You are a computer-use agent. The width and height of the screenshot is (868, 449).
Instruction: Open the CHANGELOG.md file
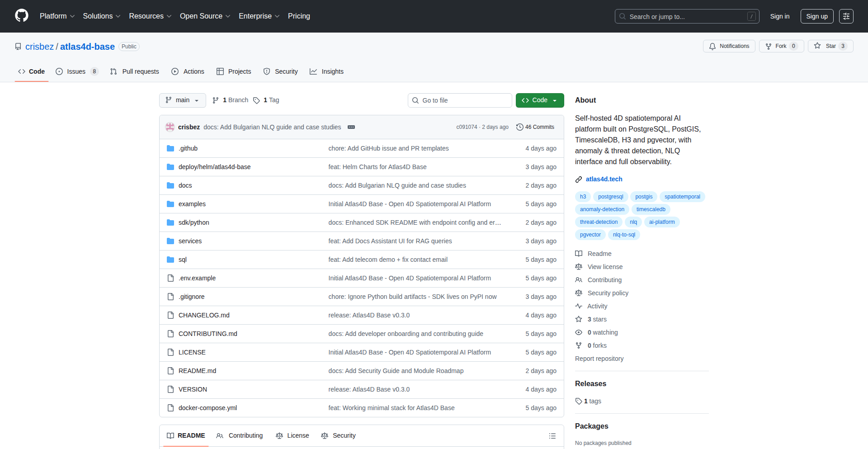point(204,315)
